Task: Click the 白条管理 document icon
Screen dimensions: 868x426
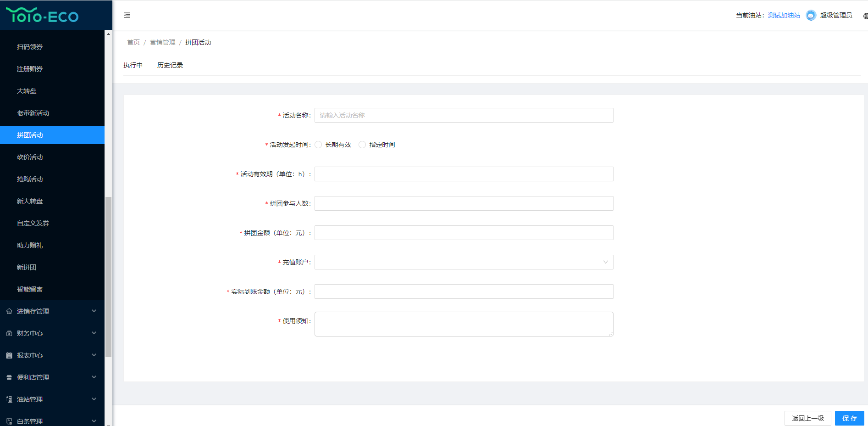Action: click(9, 421)
